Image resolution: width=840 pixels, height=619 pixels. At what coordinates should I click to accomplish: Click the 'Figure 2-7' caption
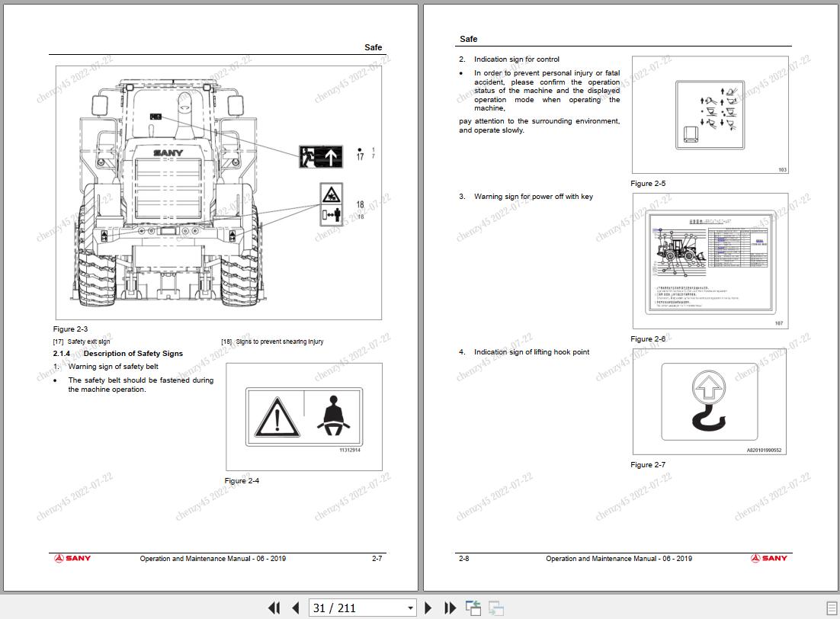648,465
